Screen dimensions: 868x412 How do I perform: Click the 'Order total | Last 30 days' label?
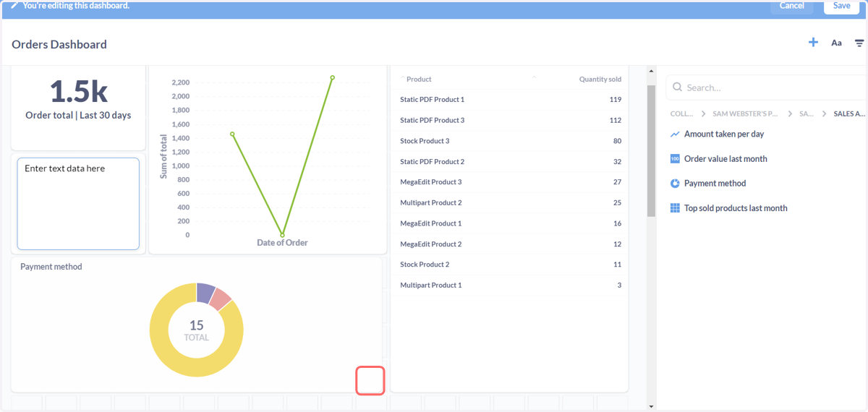tap(78, 115)
